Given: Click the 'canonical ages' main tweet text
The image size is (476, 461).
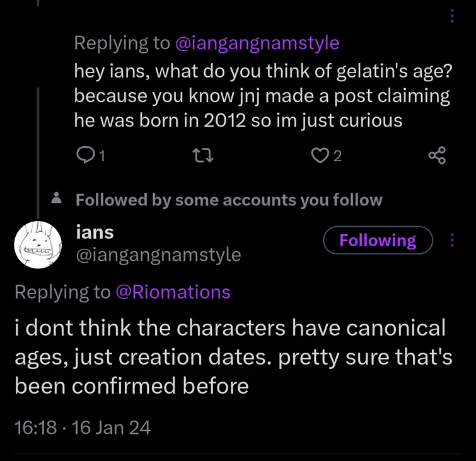Looking at the screenshot, I should [233, 356].
